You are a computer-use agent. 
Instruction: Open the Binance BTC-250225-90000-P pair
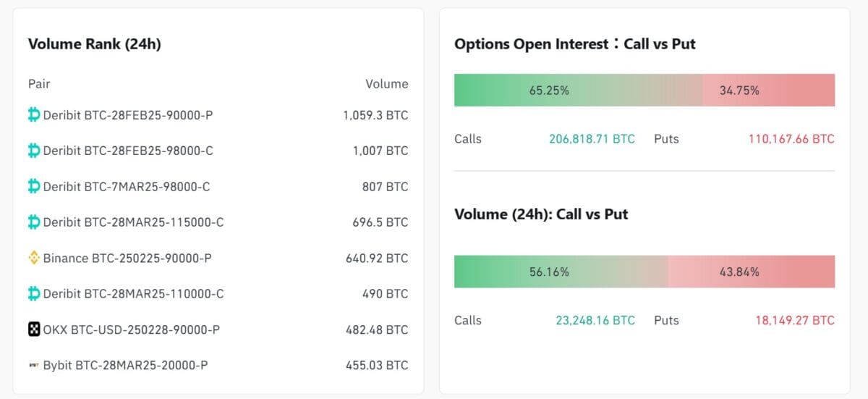pyautogui.click(x=127, y=259)
